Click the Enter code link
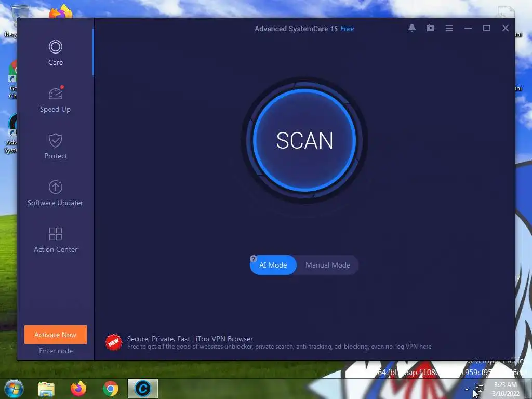 click(56, 351)
